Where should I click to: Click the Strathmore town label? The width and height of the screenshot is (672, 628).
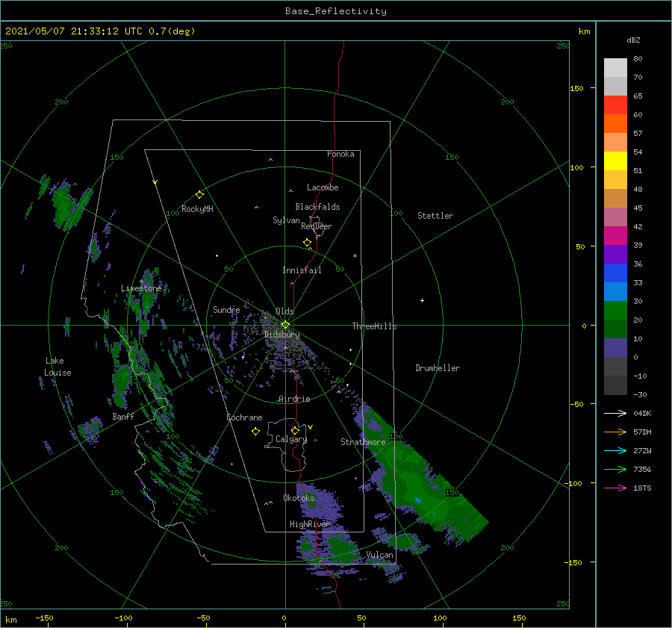click(x=363, y=442)
